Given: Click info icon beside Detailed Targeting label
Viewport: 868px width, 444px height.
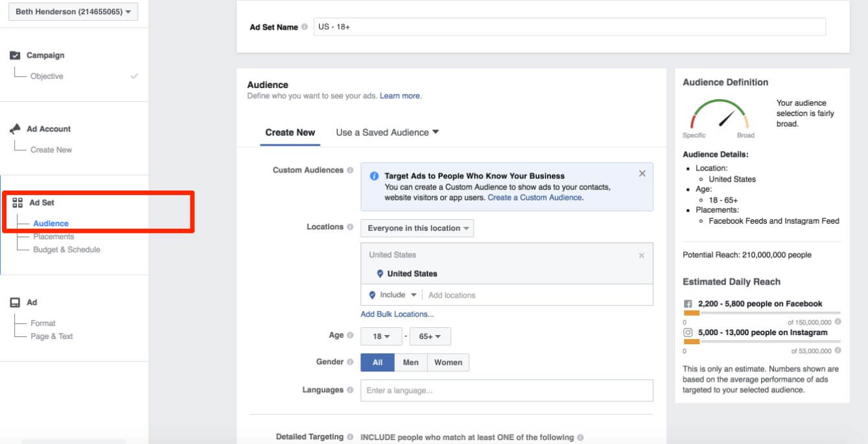Looking at the screenshot, I should pos(350,437).
